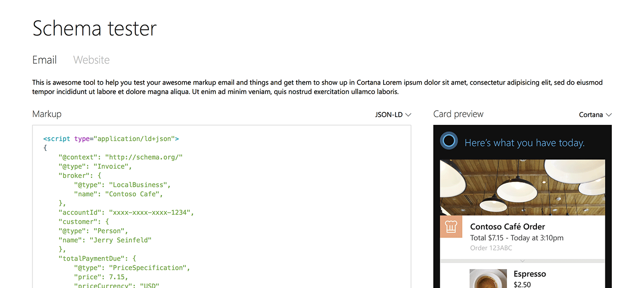Click the $2.50 Espresso price
Viewport: 644px width, 288px height.
click(522, 284)
